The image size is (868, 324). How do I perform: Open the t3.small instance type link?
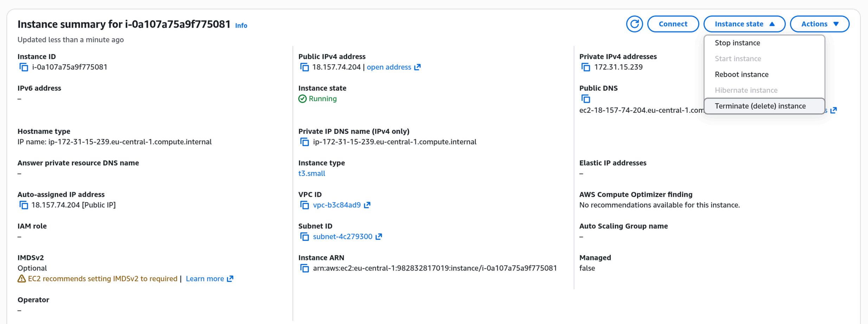311,173
